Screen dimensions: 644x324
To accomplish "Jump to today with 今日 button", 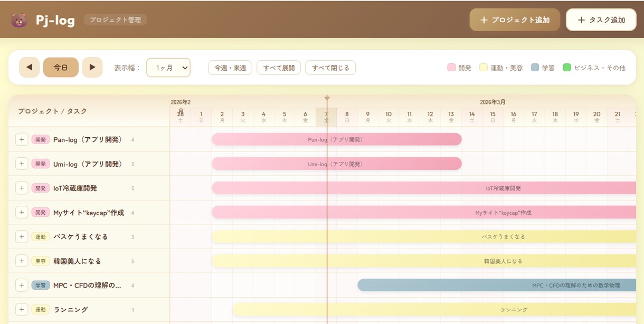I will click(61, 68).
